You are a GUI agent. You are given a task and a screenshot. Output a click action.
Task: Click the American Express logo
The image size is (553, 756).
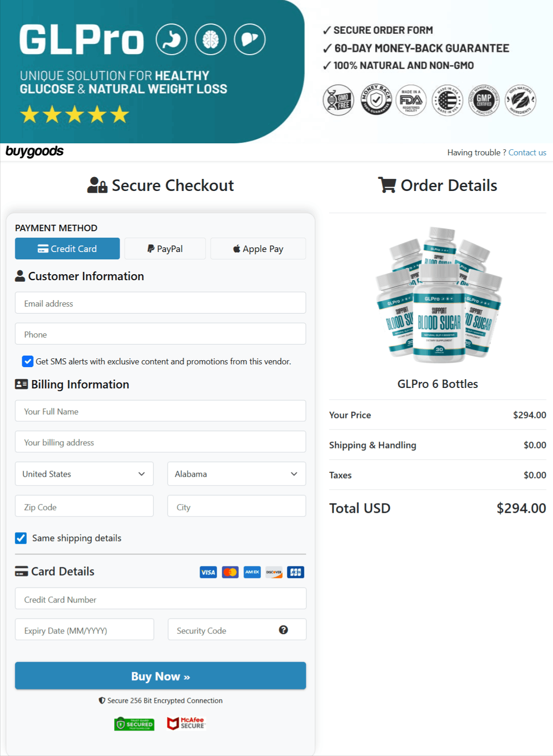pos(252,572)
